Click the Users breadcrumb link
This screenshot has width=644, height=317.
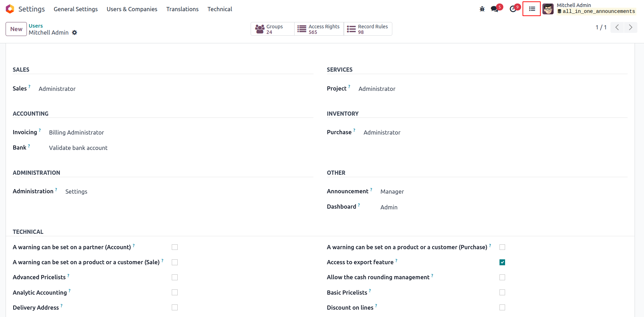(36, 26)
